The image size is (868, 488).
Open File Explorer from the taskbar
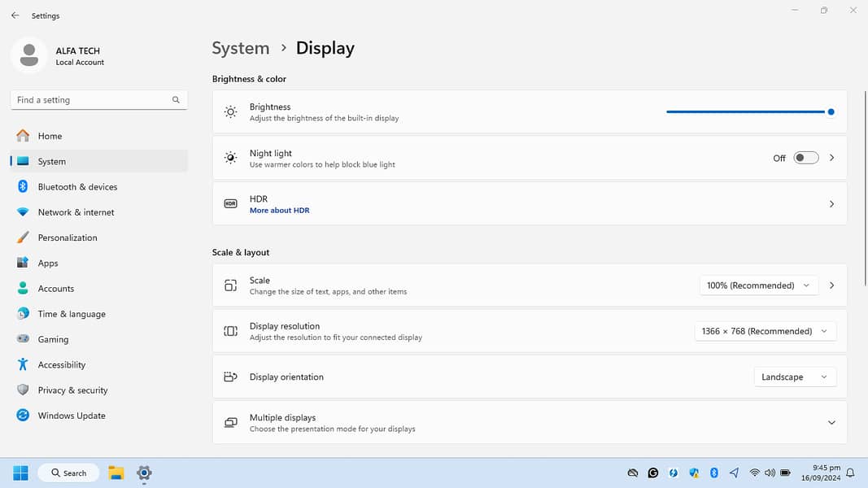(x=116, y=473)
